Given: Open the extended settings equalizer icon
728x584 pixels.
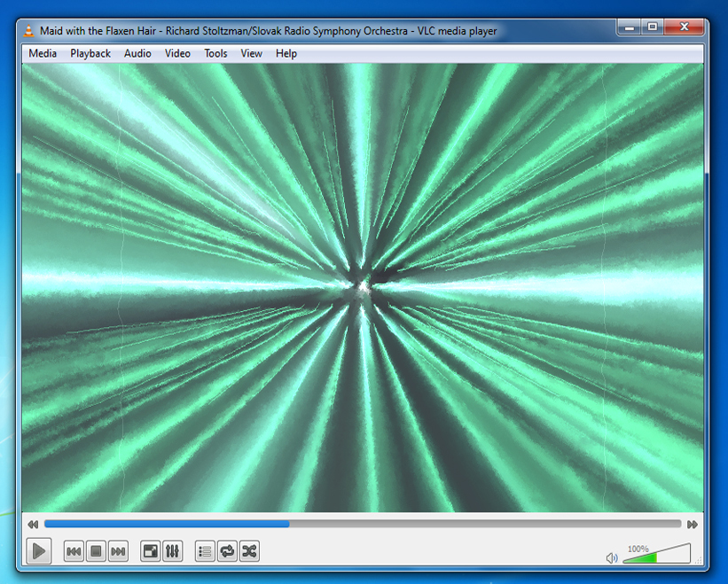Looking at the screenshot, I should point(173,551).
